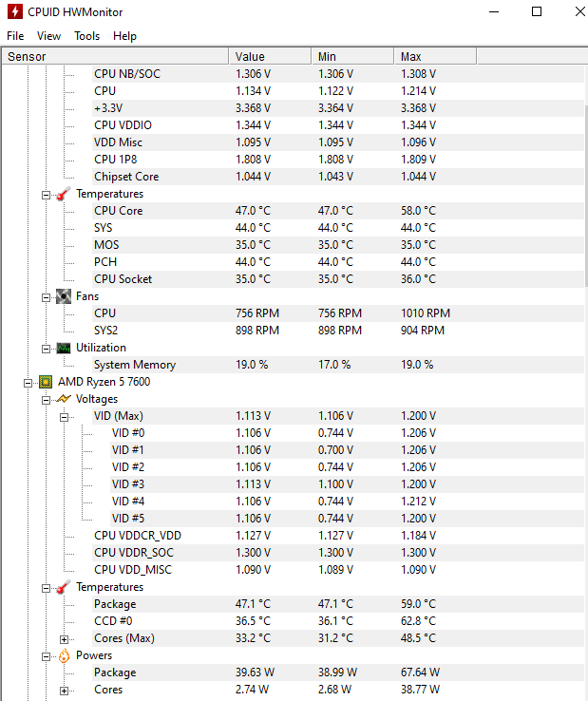This screenshot has width=588, height=701.
Task: Select the VID #1 row
Action: (347, 450)
